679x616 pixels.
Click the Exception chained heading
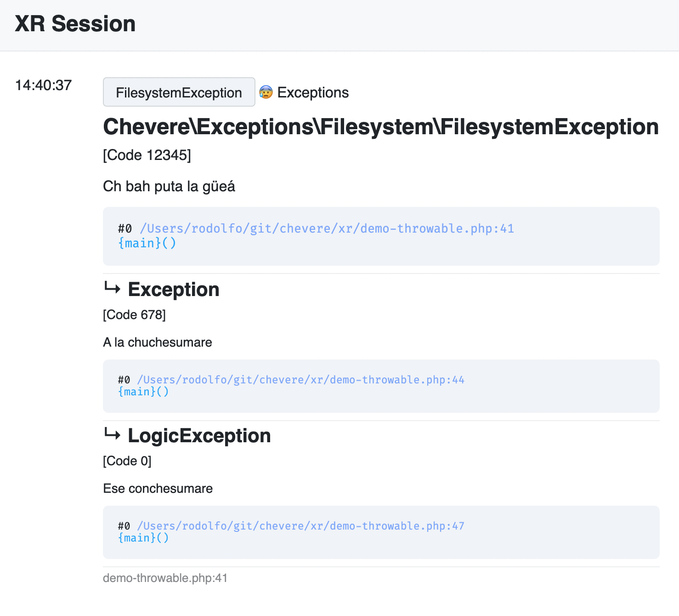[174, 290]
